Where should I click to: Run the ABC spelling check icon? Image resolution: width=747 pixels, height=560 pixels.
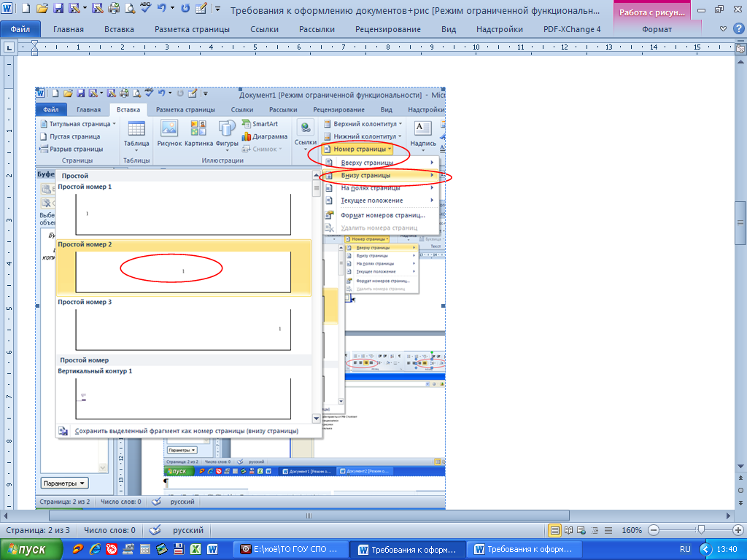click(145, 8)
